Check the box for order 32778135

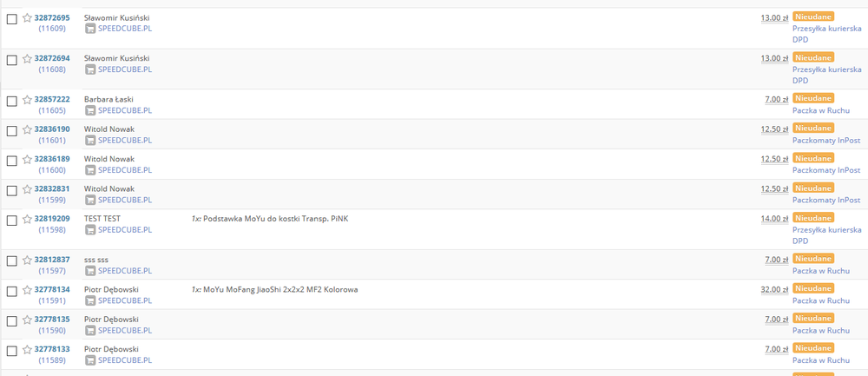click(12, 320)
